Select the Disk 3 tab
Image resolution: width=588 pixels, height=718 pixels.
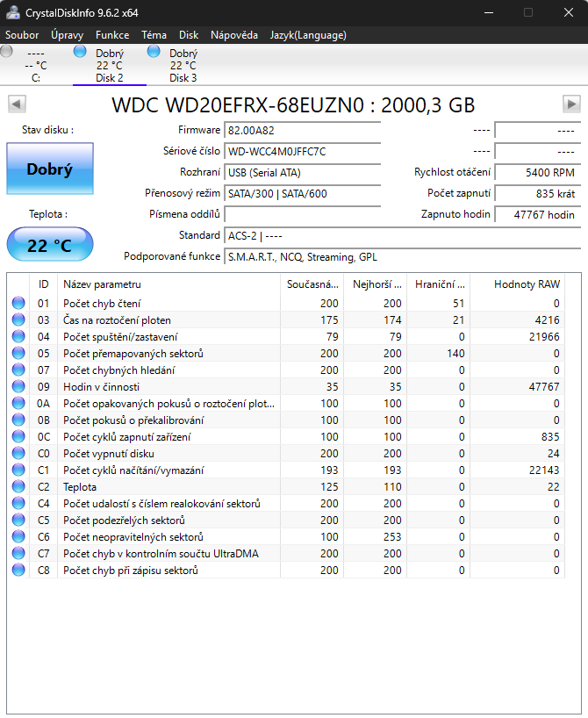tap(183, 65)
